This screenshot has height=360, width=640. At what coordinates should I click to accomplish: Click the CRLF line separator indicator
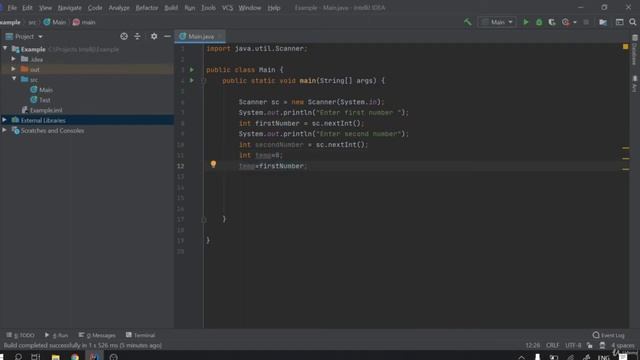coord(552,345)
